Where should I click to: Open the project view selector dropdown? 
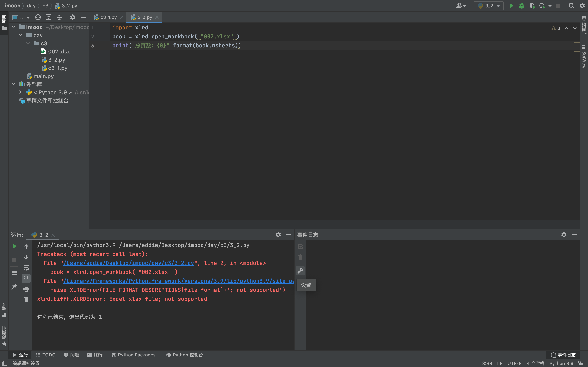[x=21, y=17]
